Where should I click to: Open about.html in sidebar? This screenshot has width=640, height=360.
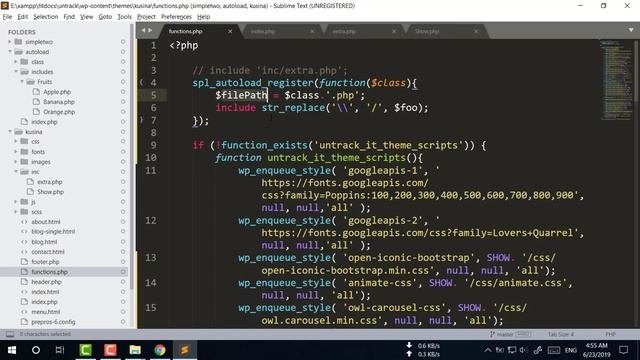click(46, 222)
